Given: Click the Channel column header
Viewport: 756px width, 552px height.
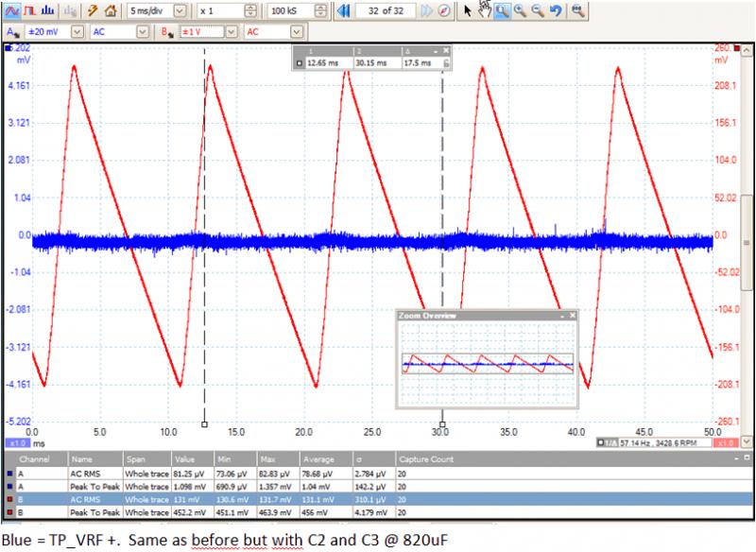Looking at the screenshot, I should coord(34,459).
